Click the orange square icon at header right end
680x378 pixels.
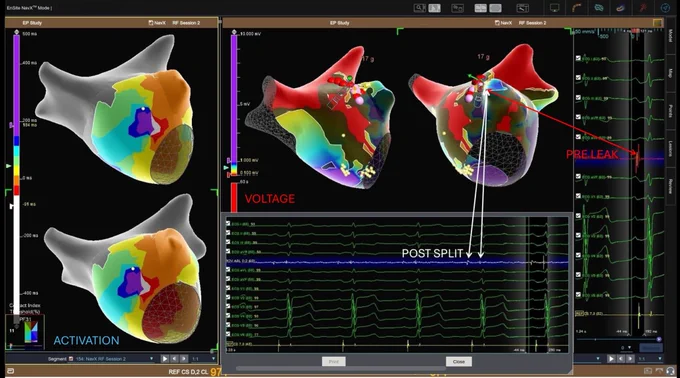point(657,23)
